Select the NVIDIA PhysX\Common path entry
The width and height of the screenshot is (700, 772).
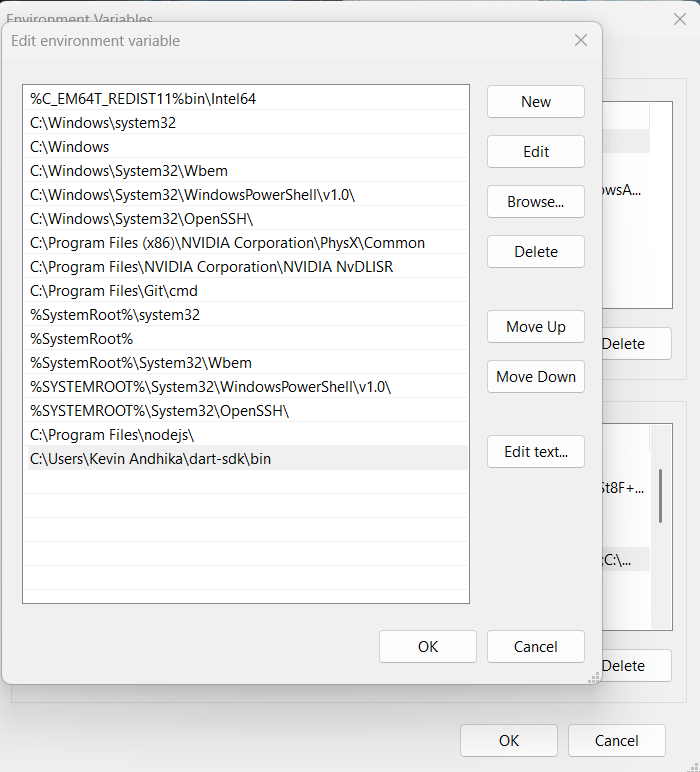tap(227, 243)
